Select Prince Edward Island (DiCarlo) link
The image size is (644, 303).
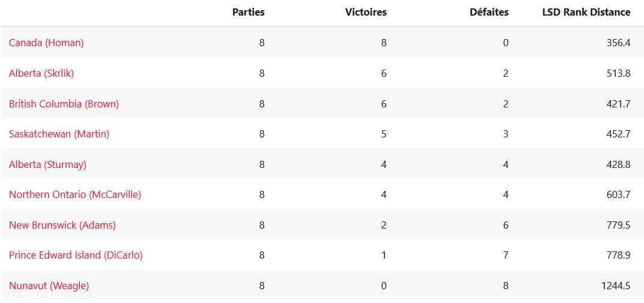pos(76,255)
